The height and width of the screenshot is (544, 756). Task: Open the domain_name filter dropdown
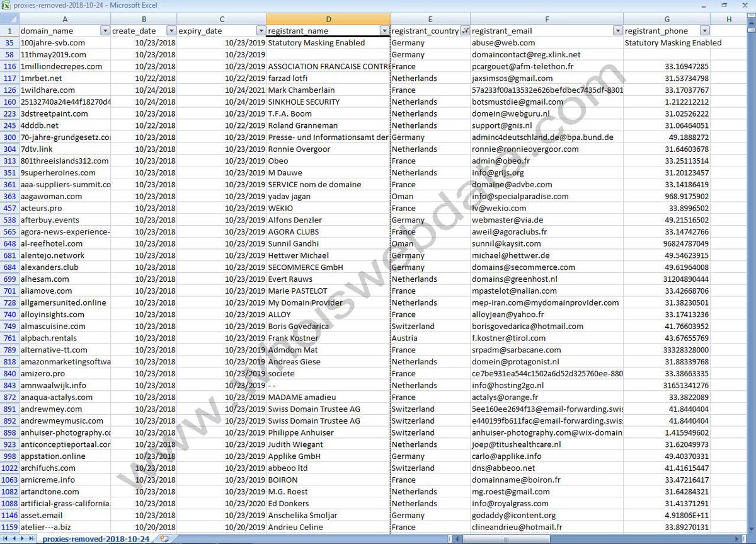click(x=105, y=31)
